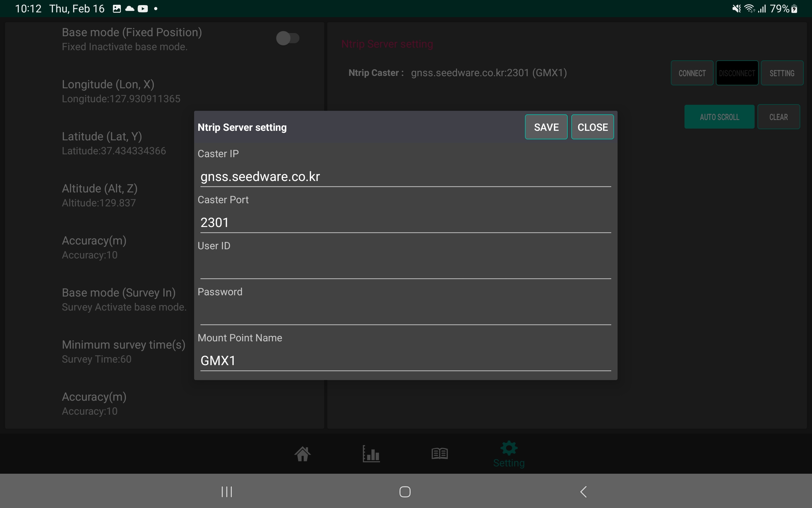Viewport: 812px width, 508px height.
Task: Select the Setting gear tab
Action: tap(509, 454)
